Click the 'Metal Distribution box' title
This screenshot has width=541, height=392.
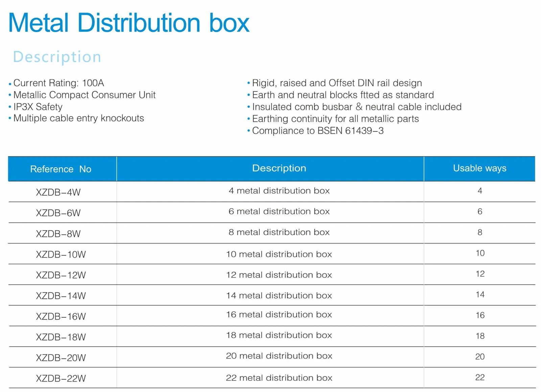point(128,23)
